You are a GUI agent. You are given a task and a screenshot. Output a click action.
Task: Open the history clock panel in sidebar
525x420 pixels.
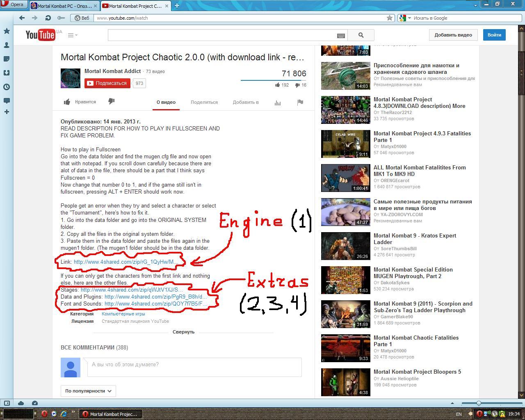(x=7, y=87)
